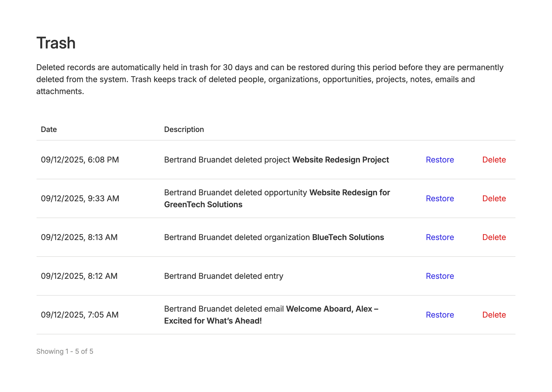Click the 'Showing 1 - 5 of 5' text
This screenshot has height=392, width=552.
click(65, 351)
